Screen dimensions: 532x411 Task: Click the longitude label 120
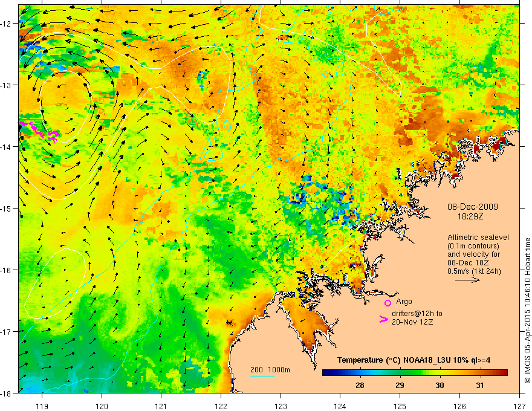pyautogui.click(x=102, y=406)
